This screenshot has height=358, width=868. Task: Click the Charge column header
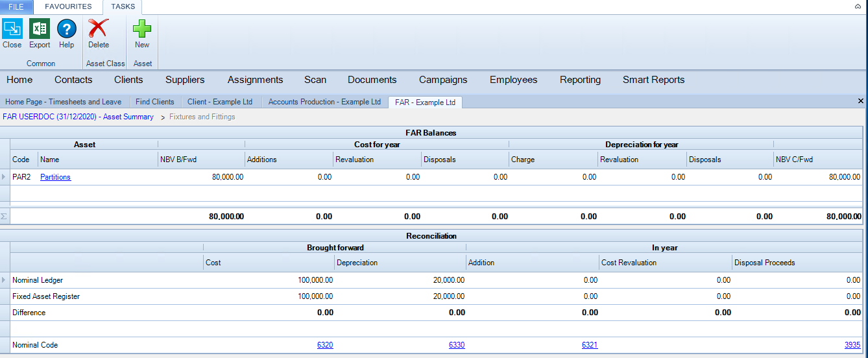(553, 159)
